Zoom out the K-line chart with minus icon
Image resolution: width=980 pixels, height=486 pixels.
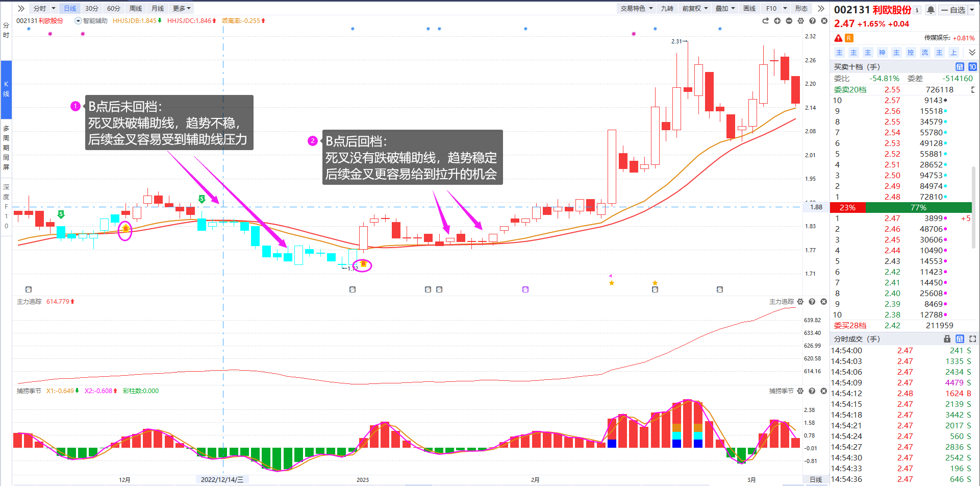[789, 21]
